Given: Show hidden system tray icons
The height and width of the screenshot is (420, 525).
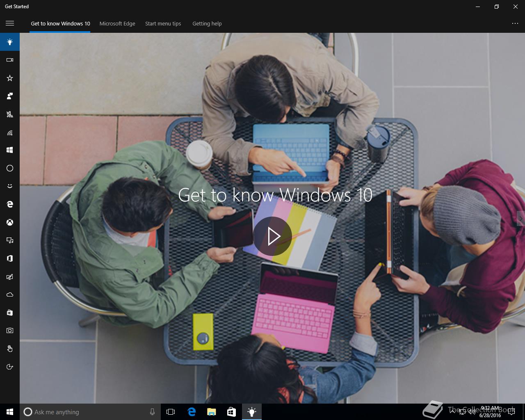Looking at the screenshot, I should pos(452,412).
